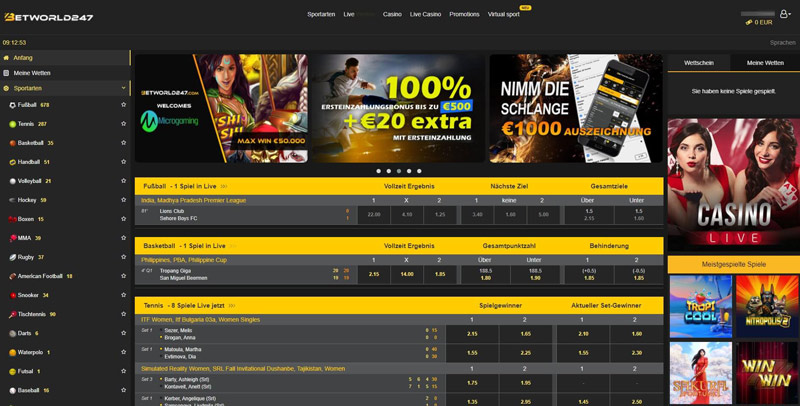The width and height of the screenshot is (800, 406).
Task: Favorite Hockey with its star
Action: pyautogui.click(x=123, y=200)
